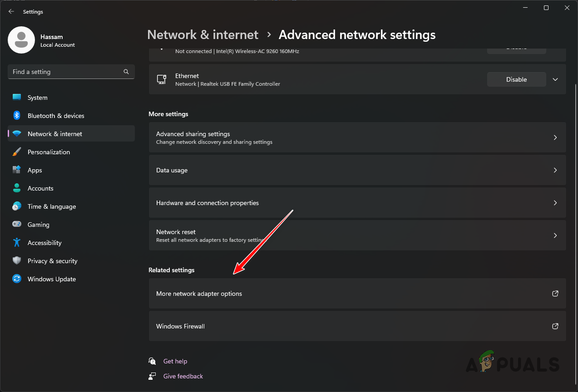Open the Hassam account avatar
The height and width of the screenshot is (392, 578).
click(x=21, y=40)
